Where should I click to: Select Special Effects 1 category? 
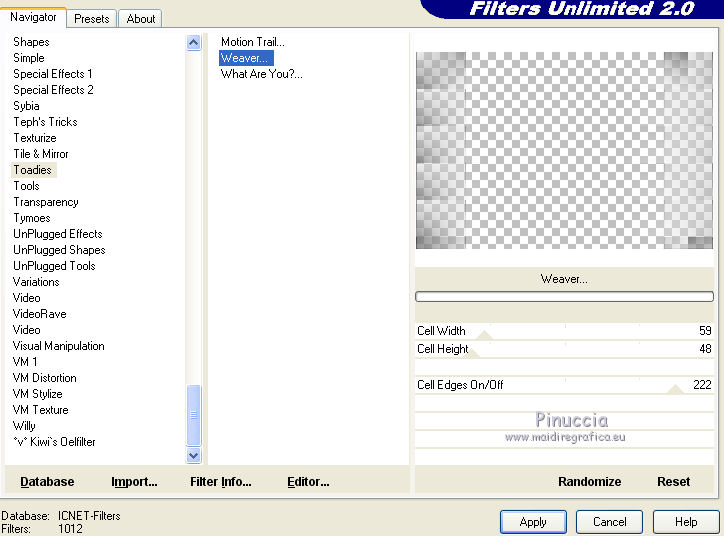pyautogui.click(x=53, y=74)
